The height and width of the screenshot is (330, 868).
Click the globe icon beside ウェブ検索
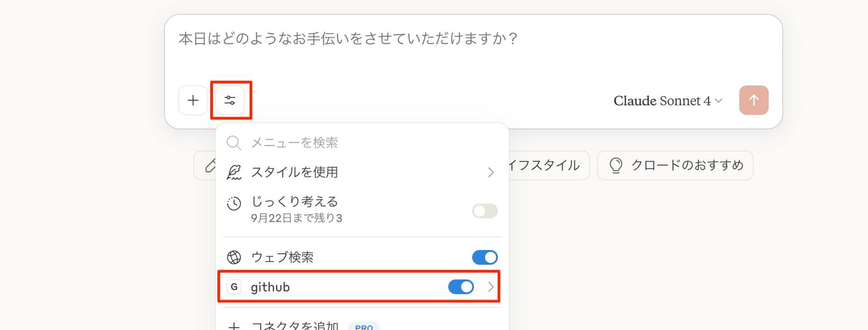click(x=234, y=257)
